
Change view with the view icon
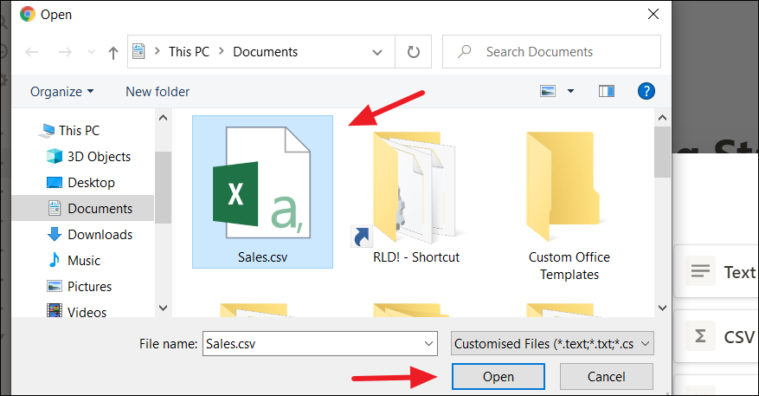(548, 91)
